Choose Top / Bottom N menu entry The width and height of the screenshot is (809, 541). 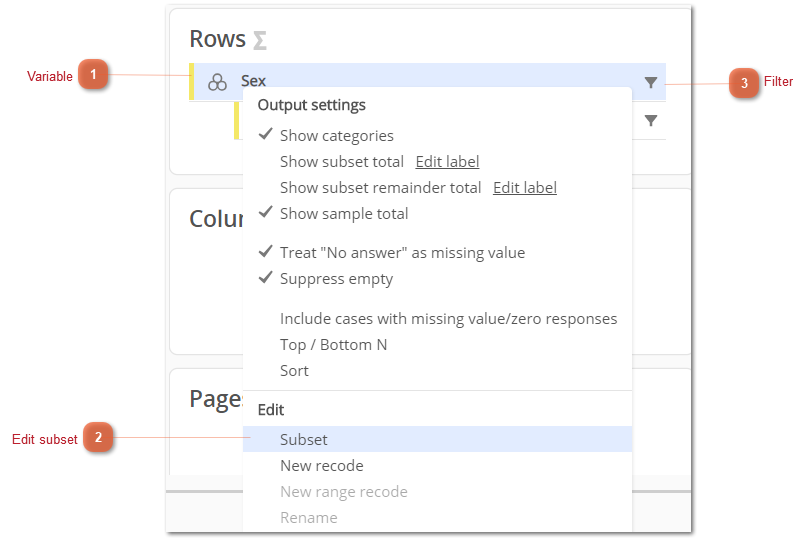click(x=333, y=345)
